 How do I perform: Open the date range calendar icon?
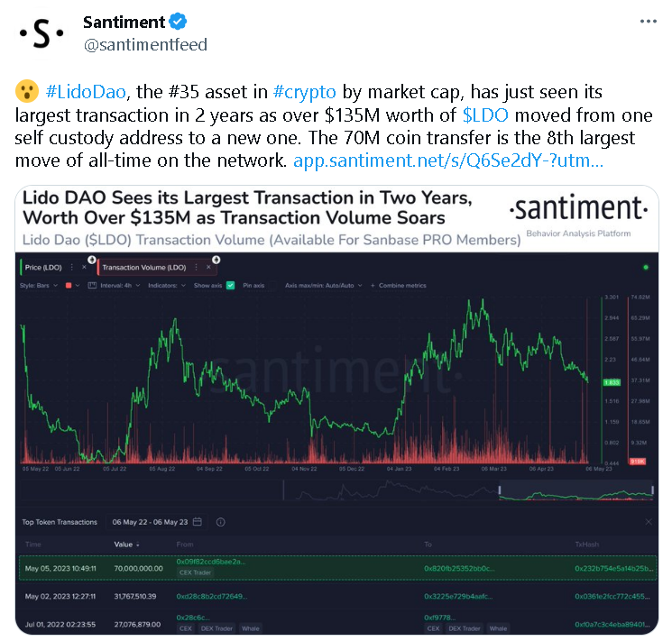tap(198, 521)
